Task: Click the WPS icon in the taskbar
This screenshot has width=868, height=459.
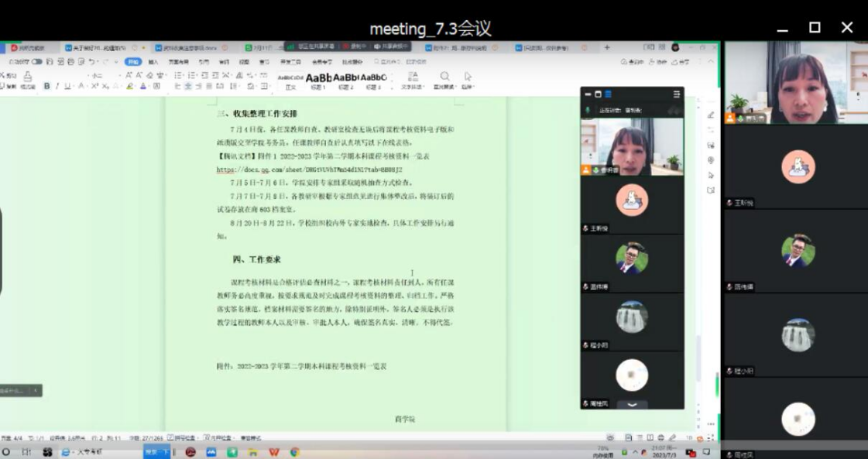Action: pyautogui.click(x=273, y=452)
